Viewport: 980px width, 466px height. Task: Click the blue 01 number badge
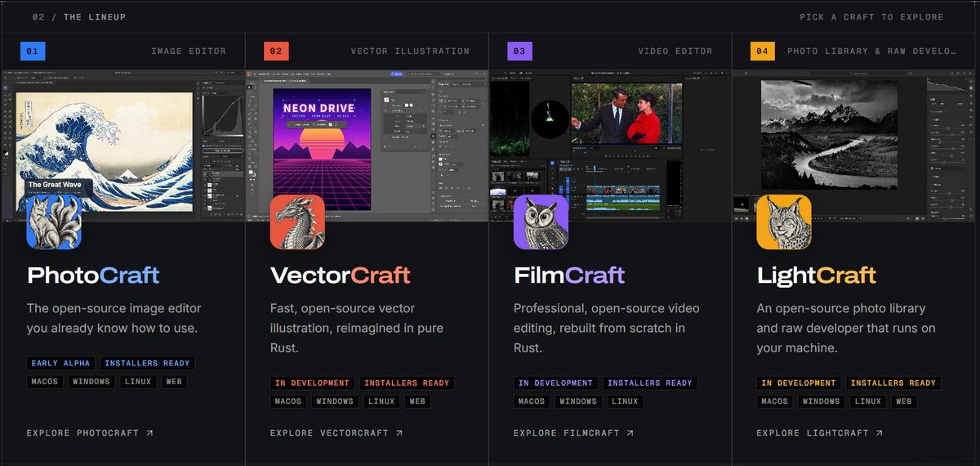(32, 51)
